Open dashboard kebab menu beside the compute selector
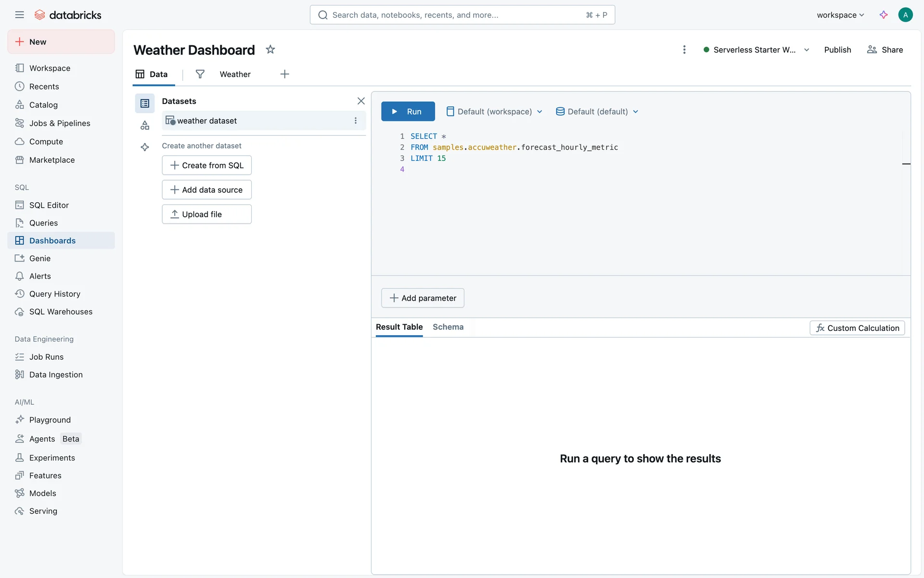Image resolution: width=924 pixels, height=578 pixels. click(x=684, y=50)
